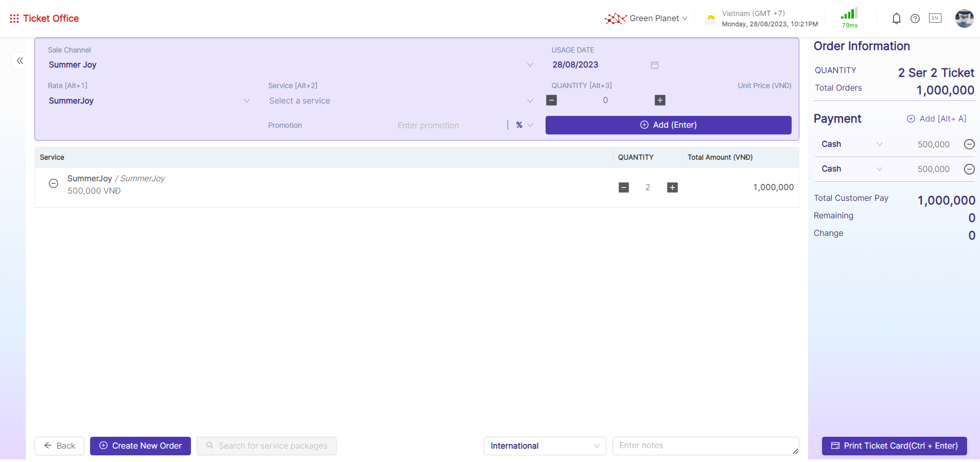The image size is (980, 462).
Task: Click the SummerJoy row total 1,000,000
Action: click(774, 187)
